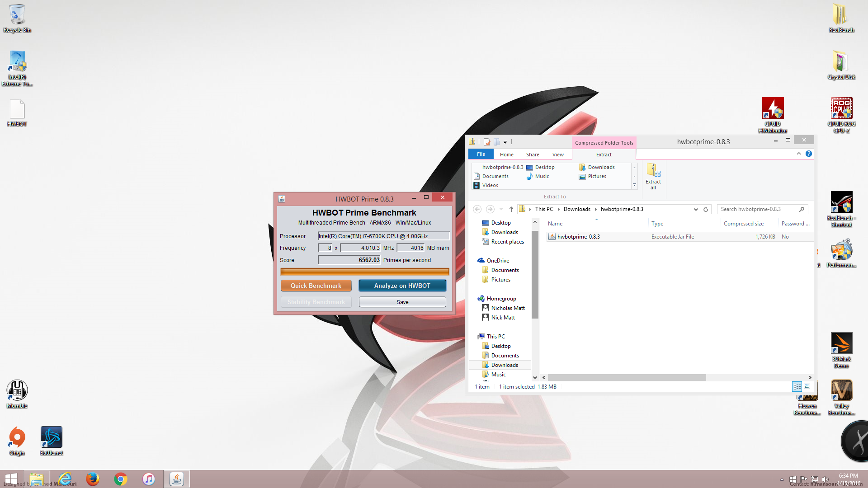Open Internet Explorer from the taskbar
Viewport: 868px width, 488px height.
[x=65, y=479]
